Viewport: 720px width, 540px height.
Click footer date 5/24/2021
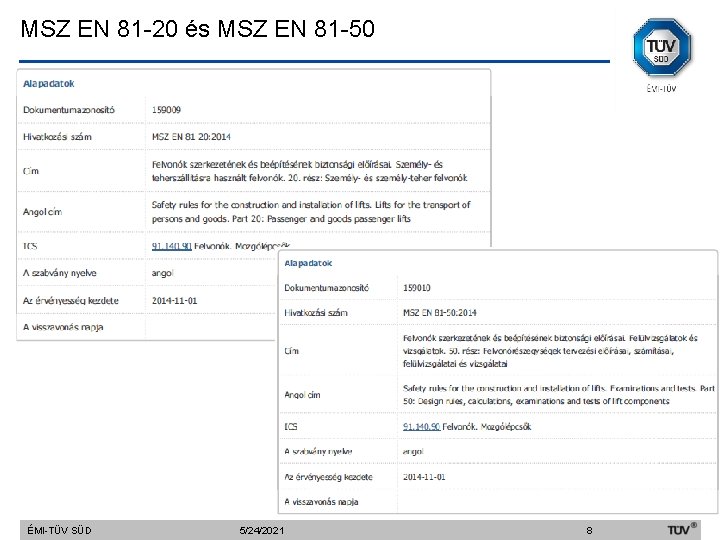(x=262, y=530)
